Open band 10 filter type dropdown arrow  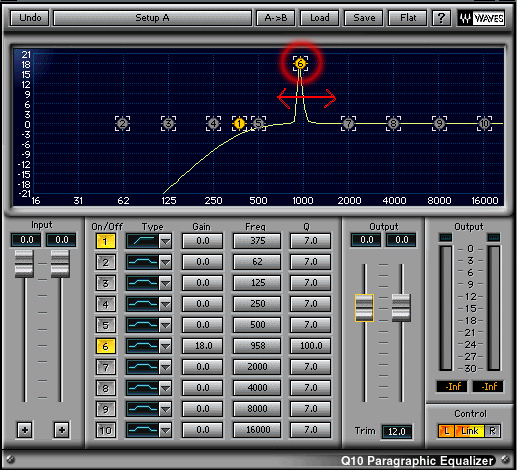pos(165,430)
